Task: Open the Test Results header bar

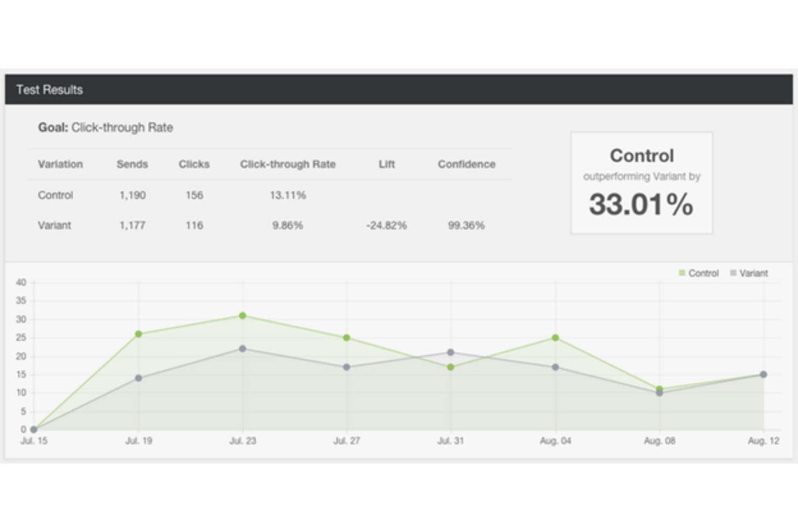Action: (50, 90)
